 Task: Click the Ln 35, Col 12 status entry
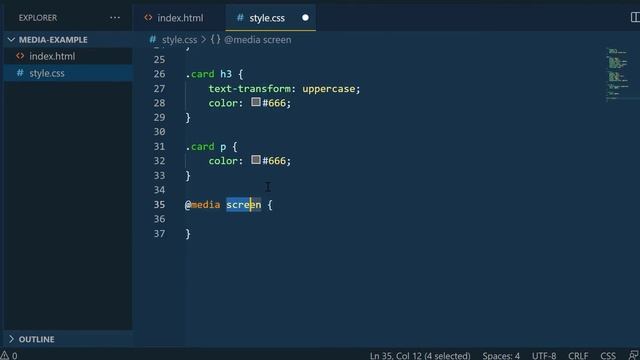(420, 356)
